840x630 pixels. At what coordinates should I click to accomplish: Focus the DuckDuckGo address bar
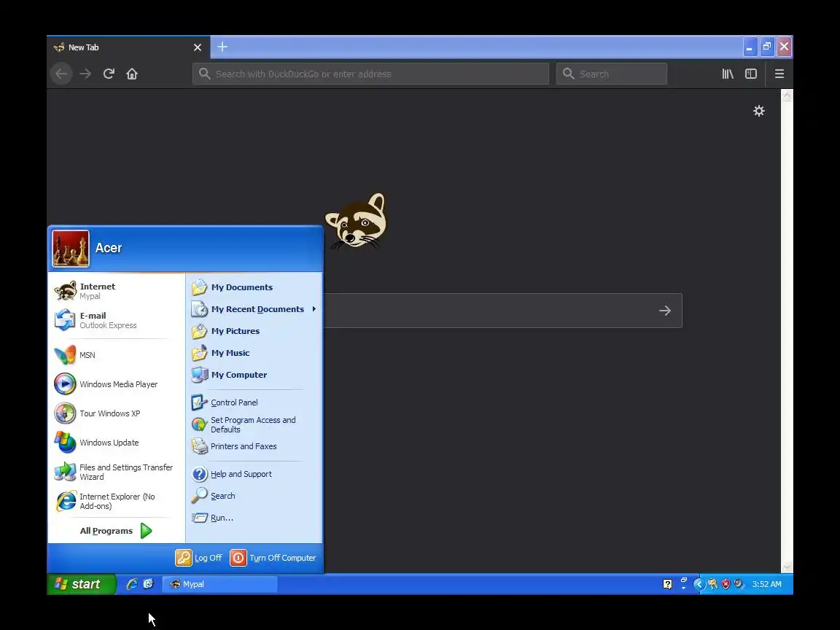tap(370, 74)
